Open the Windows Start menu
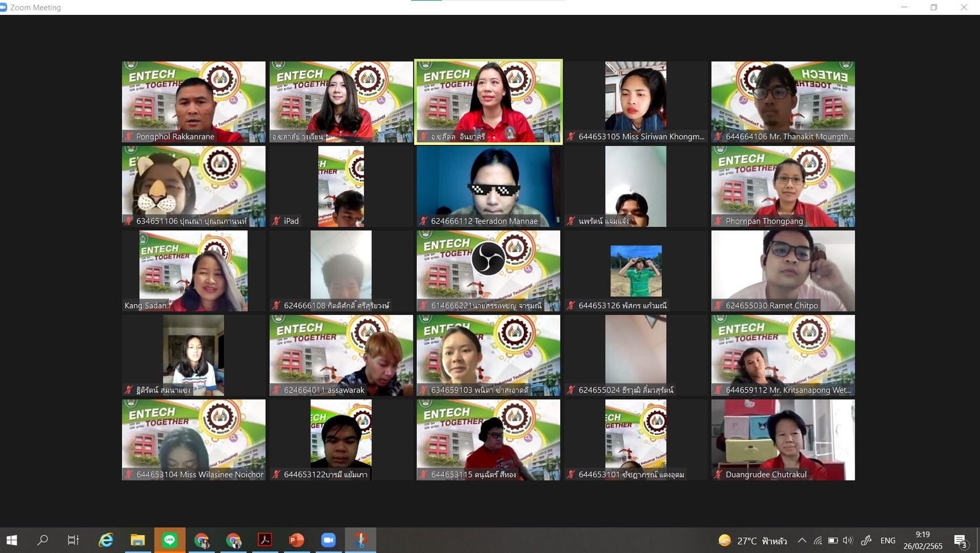Viewport: 980px width, 553px height. 12,540
